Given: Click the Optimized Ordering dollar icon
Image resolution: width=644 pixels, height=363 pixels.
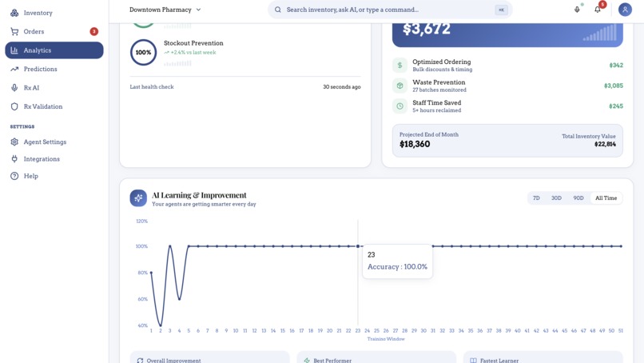Looking at the screenshot, I should point(400,65).
